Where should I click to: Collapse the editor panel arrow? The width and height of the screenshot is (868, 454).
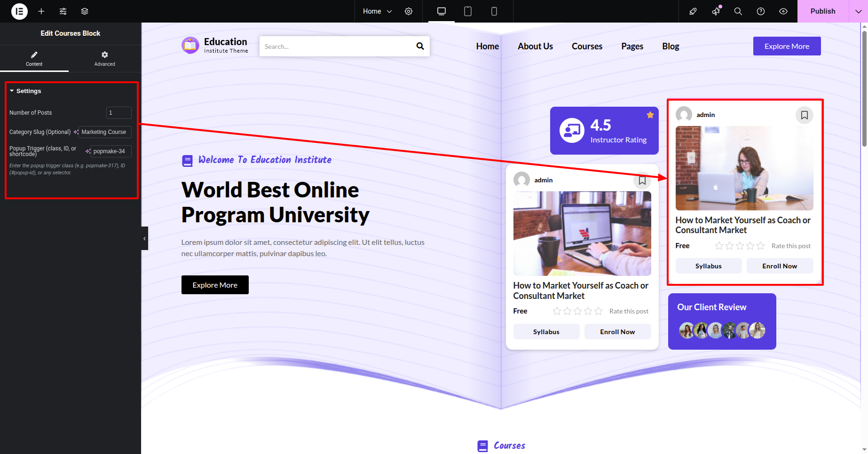(x=144, y=238)
